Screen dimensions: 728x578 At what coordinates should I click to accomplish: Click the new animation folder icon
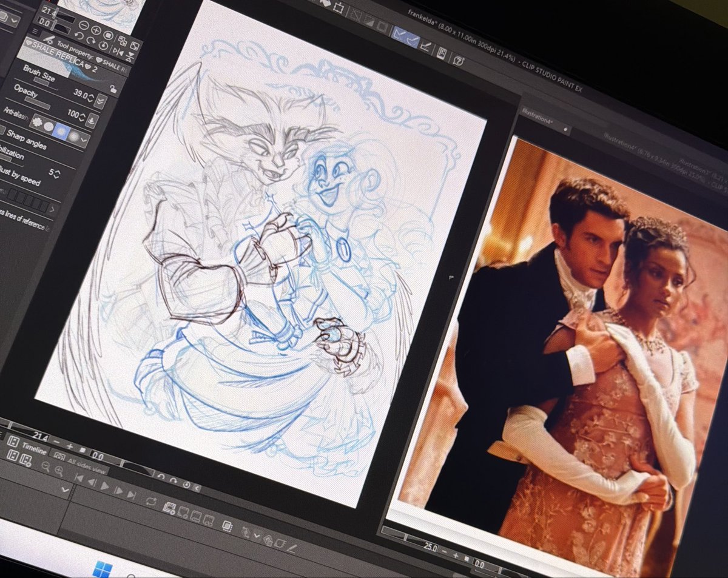pos(169,508)
